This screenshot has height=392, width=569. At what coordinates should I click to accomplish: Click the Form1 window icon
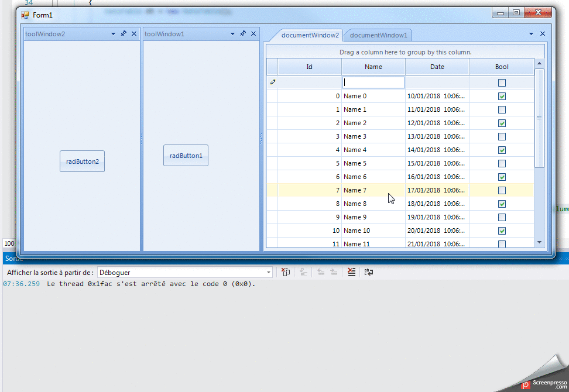click(25, 15)
